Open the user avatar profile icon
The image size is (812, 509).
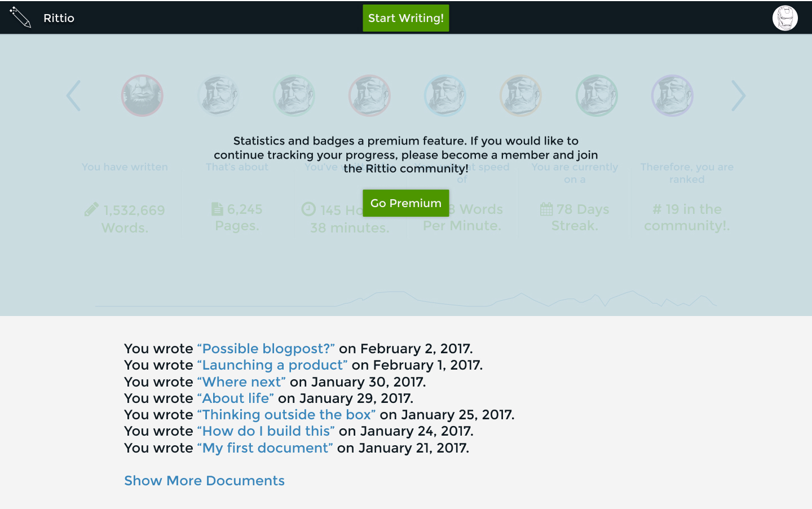pyautogui.click(x=785, y=18)
